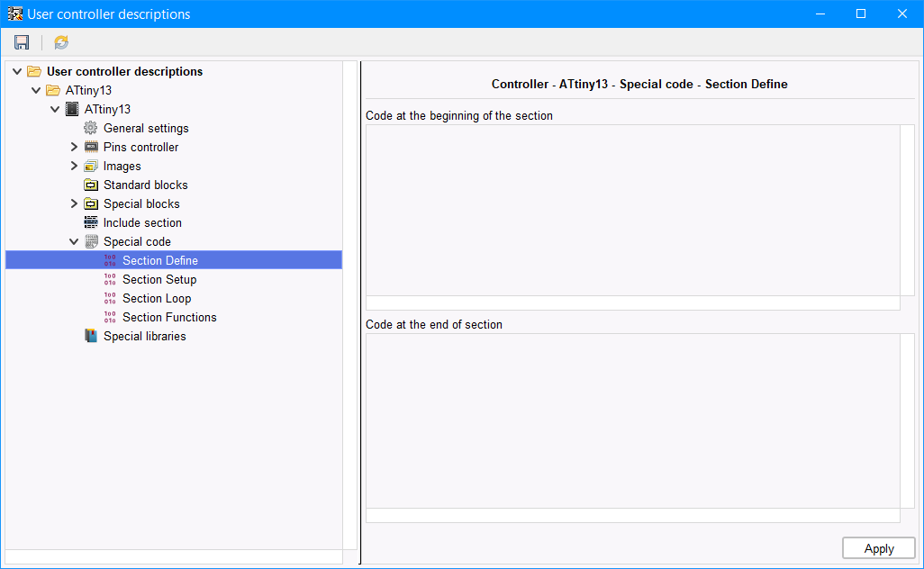
Task: Collapse the ATtiny13 folder node
Action: [x=36, y=90]
